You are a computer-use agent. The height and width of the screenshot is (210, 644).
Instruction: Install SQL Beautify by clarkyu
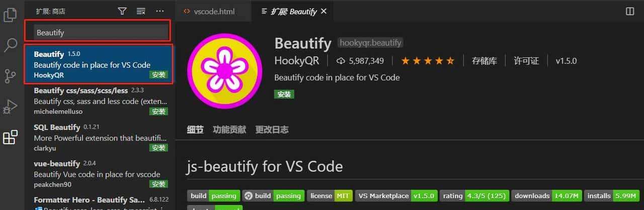158,148
